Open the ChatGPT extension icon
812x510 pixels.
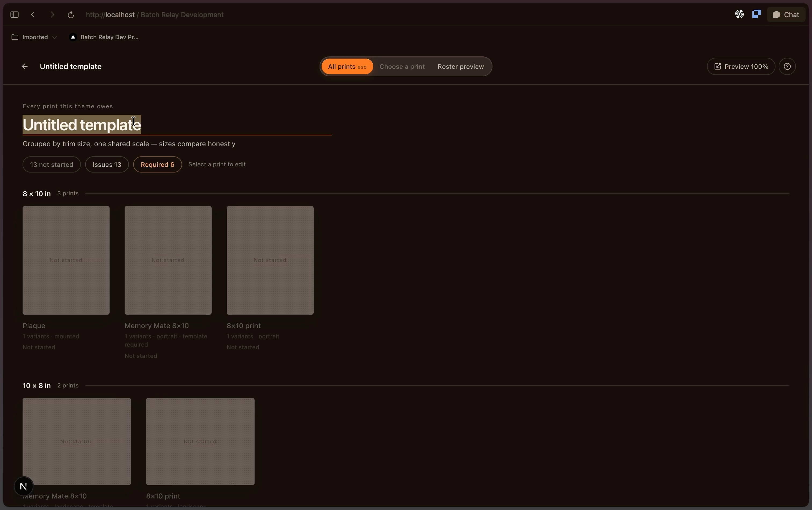pyautogui.click(x=740, y=14)
